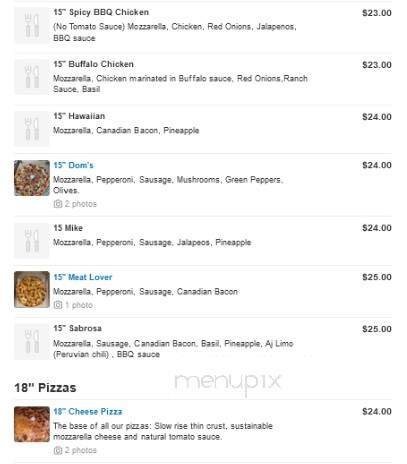The image size is (407, 464).
Task: Click the 15 Mike placeholder food icon
Action: point(32,240)
